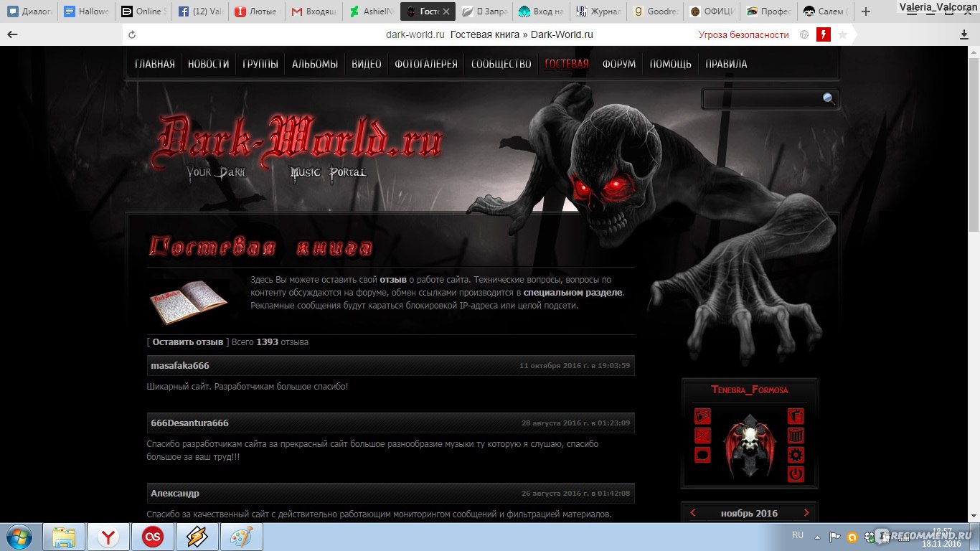Click the 666Desantura666 username
The image size is (980, 551).
[190, 423]
